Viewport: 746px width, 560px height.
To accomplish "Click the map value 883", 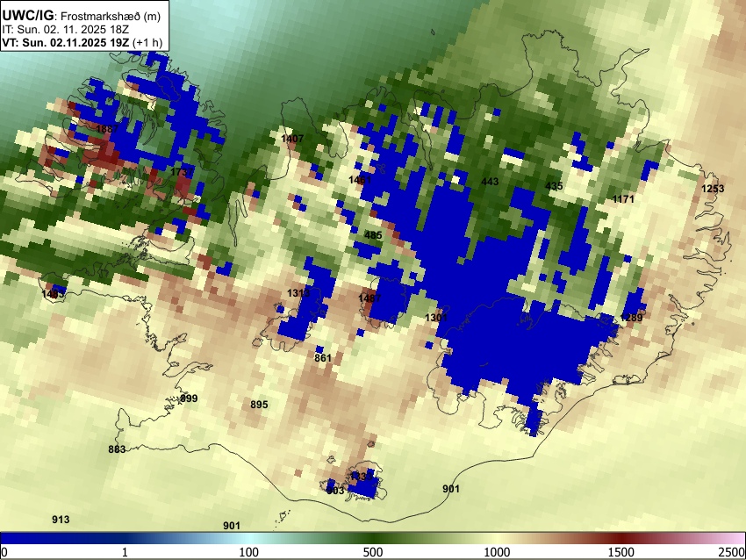I will pos(117,449).
